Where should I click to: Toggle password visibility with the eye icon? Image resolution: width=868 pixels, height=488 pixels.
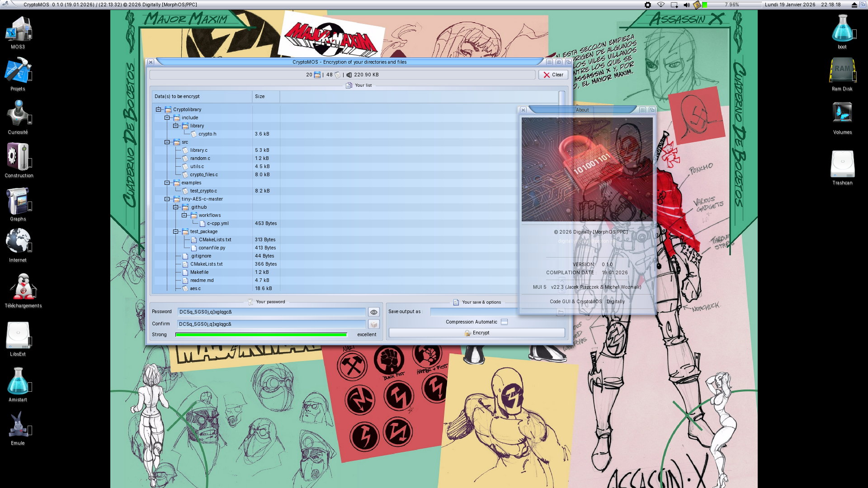coord(373,312)
